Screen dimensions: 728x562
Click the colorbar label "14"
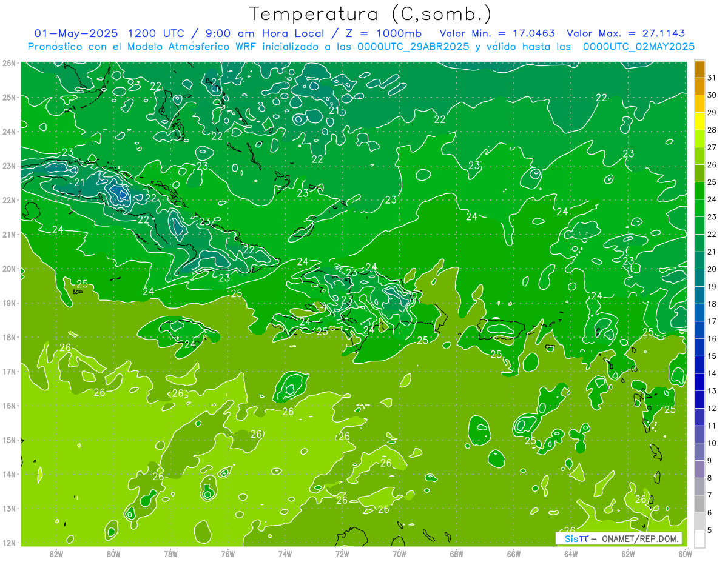coord(712,373)
